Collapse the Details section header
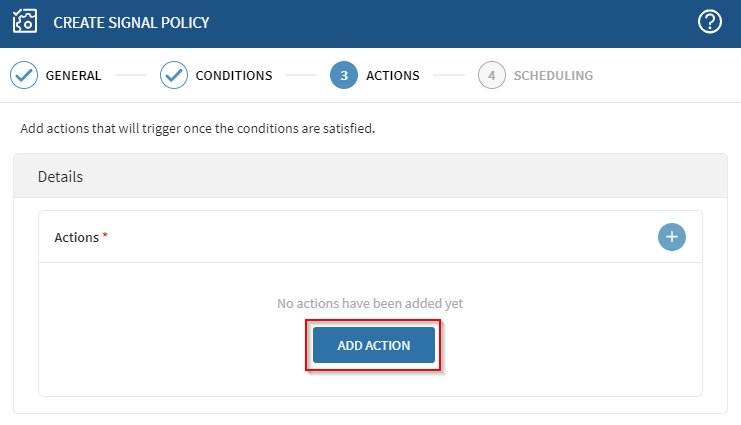Image resolution: width=741 pixels, height=425 pixels. pos(370,177)
